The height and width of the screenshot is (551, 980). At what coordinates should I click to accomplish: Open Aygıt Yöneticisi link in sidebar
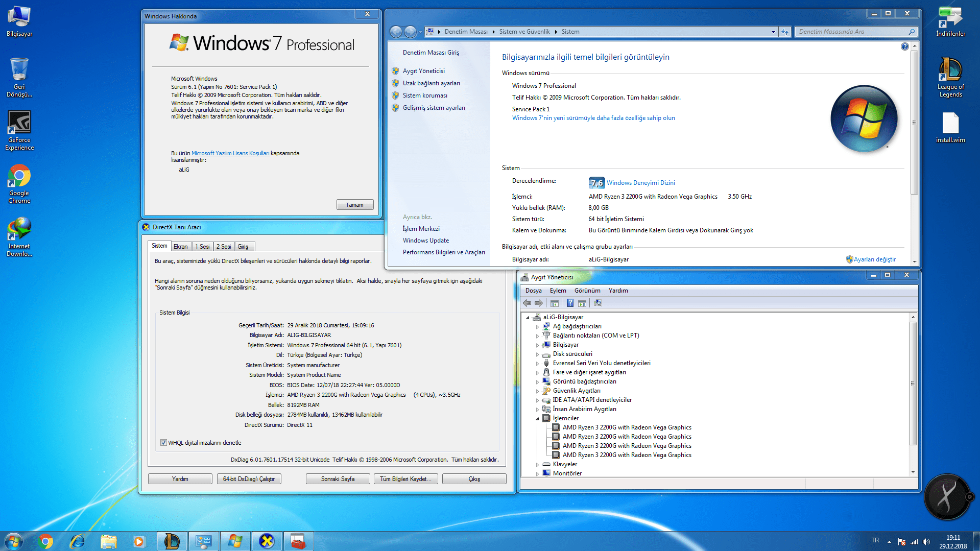(423, 71)
